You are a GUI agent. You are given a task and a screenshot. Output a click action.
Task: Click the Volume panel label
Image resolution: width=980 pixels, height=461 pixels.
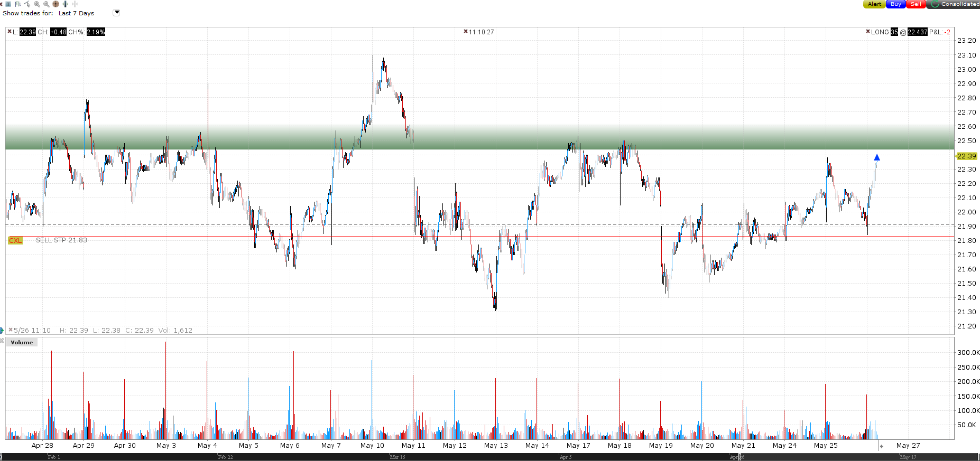pyautogui.click(x=22, y=342)
